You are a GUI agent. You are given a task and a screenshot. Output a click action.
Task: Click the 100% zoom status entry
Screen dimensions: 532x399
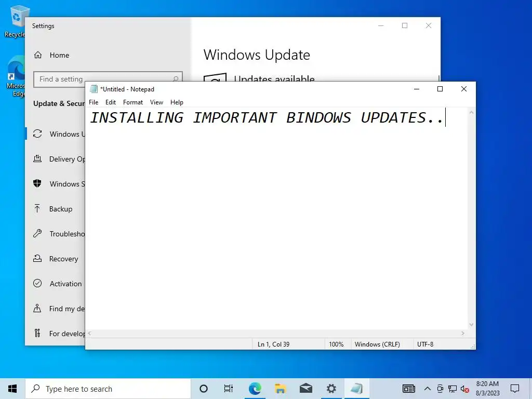click(x=336, y=344)
